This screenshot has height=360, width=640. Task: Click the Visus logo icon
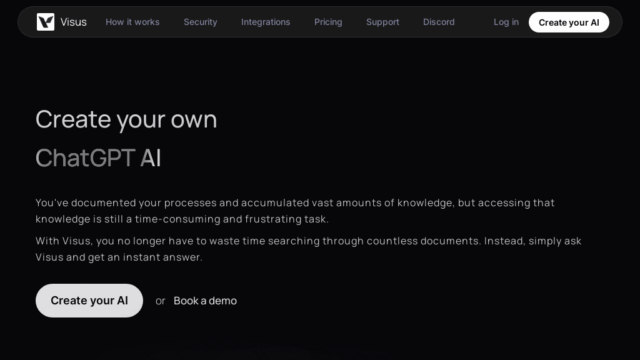(45, 22)
